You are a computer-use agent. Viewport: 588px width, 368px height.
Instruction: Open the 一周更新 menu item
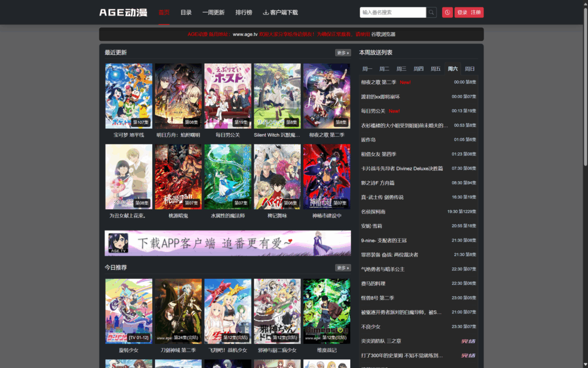(214, 13)
